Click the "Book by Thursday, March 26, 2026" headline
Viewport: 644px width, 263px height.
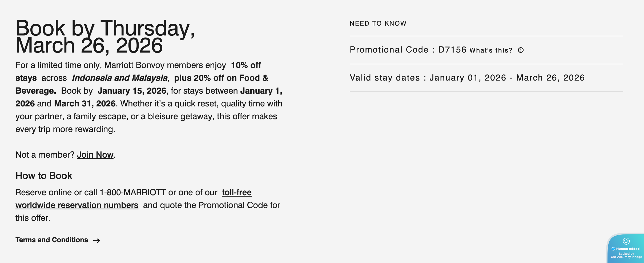[105, 37]
